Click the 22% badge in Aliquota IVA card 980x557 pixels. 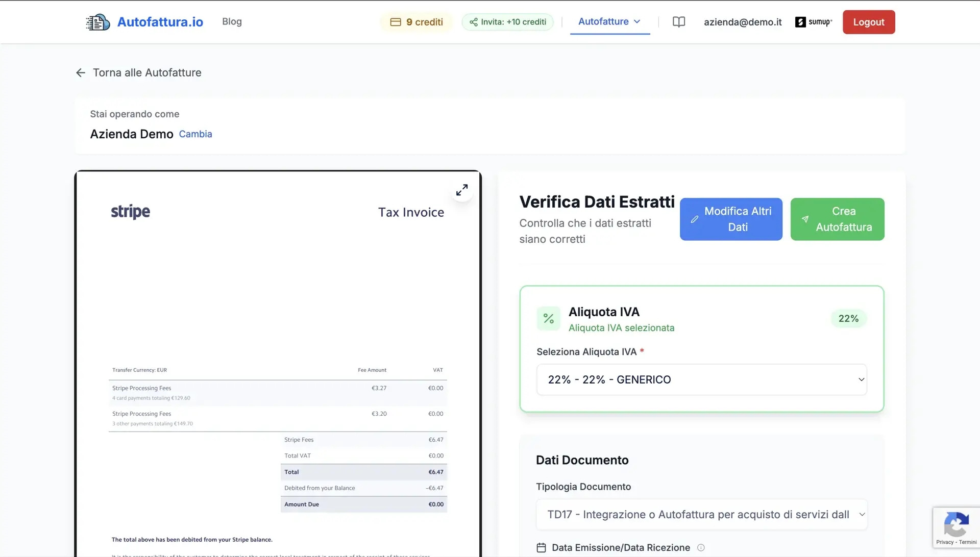pos(848,319)
